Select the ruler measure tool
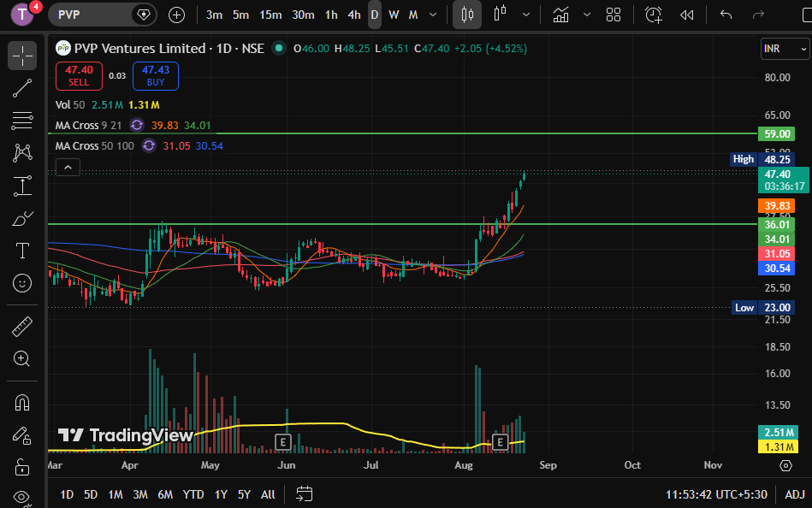 click(x=22, y=327)
